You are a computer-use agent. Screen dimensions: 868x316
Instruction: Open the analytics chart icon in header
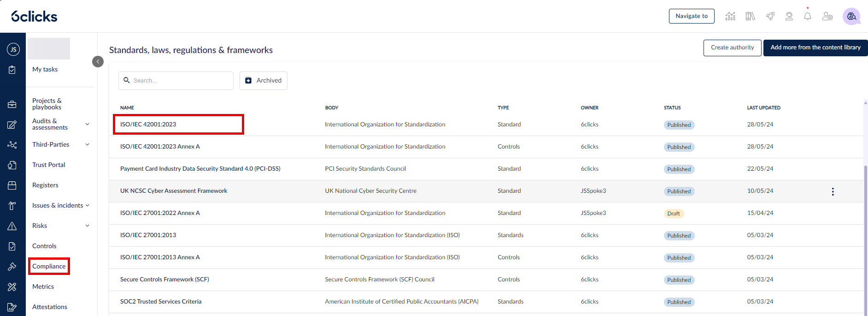[730, 16]
